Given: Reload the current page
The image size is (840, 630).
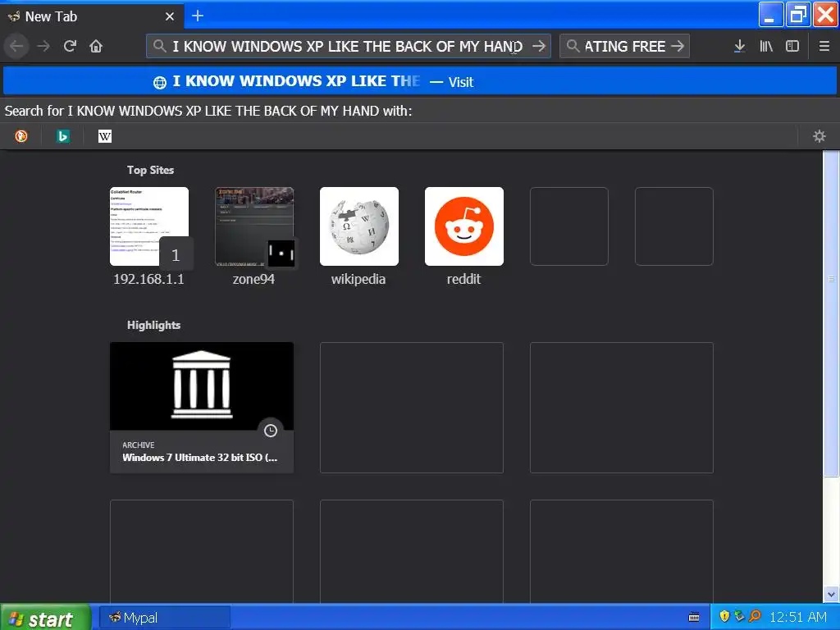Looking at the screenshot, I should [x=70, y=47].
